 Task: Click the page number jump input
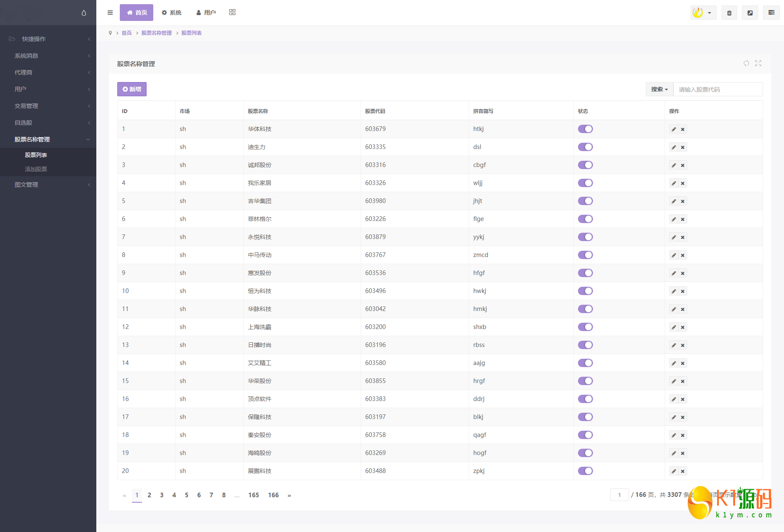(x=619, y=495)
